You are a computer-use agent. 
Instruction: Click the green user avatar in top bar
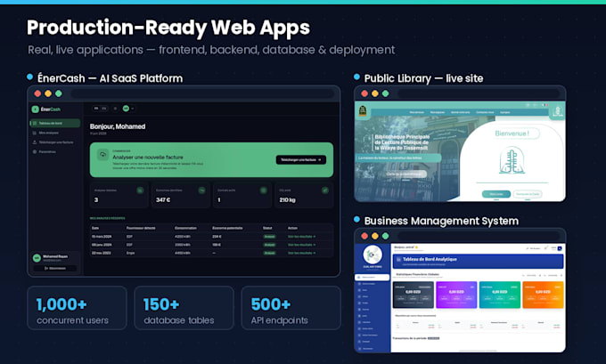[x=126, y=109]
